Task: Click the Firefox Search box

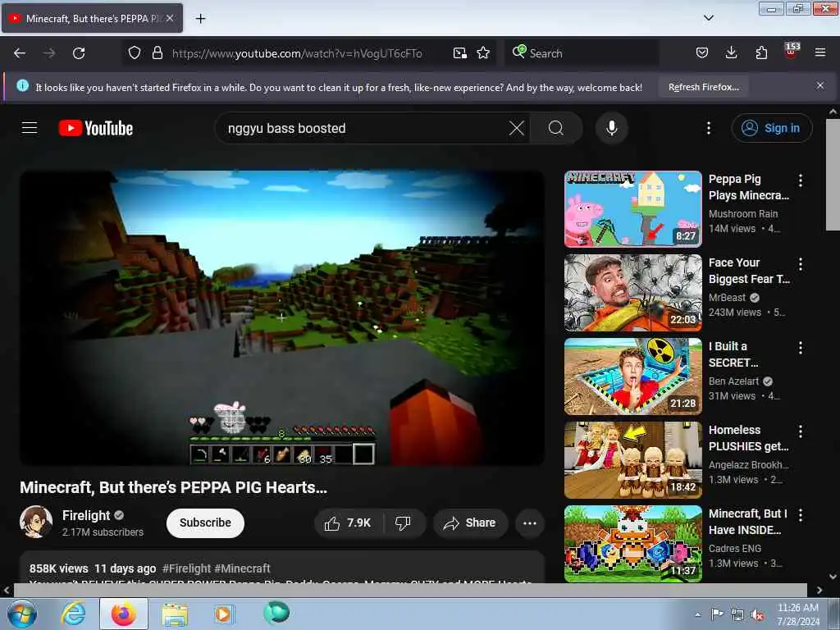Action: point(582,53)
